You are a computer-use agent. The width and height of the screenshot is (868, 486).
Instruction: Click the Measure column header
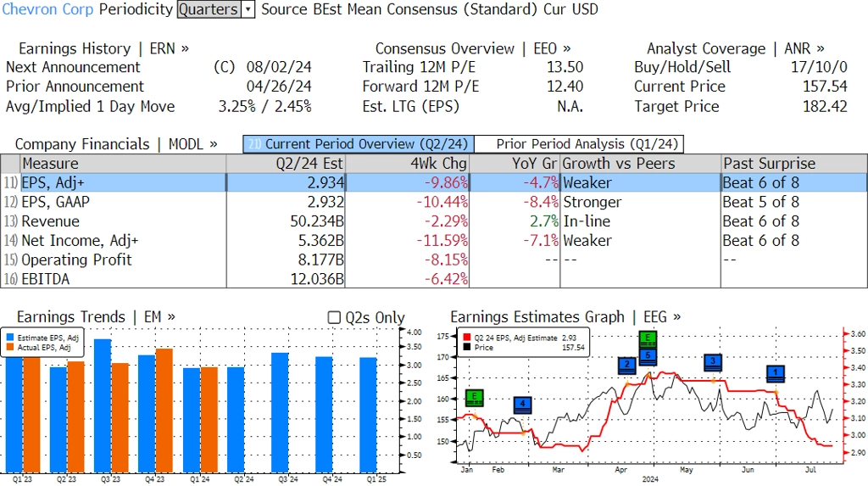click(124, 164)
